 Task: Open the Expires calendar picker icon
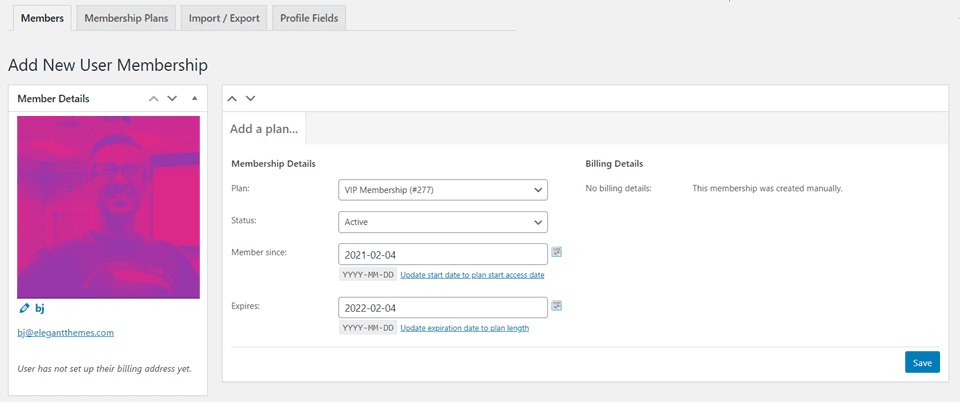pos(557,306)
